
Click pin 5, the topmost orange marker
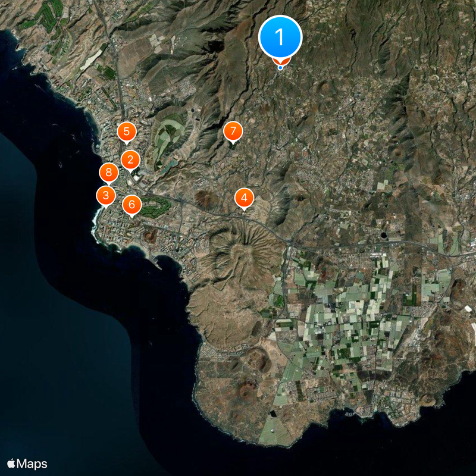pos(127,130)
